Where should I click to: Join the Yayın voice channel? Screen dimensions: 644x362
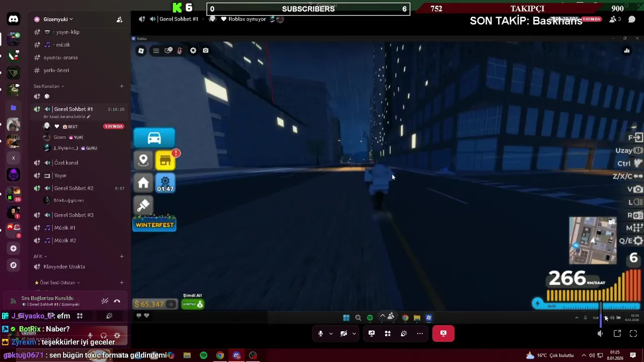point(60,175)
